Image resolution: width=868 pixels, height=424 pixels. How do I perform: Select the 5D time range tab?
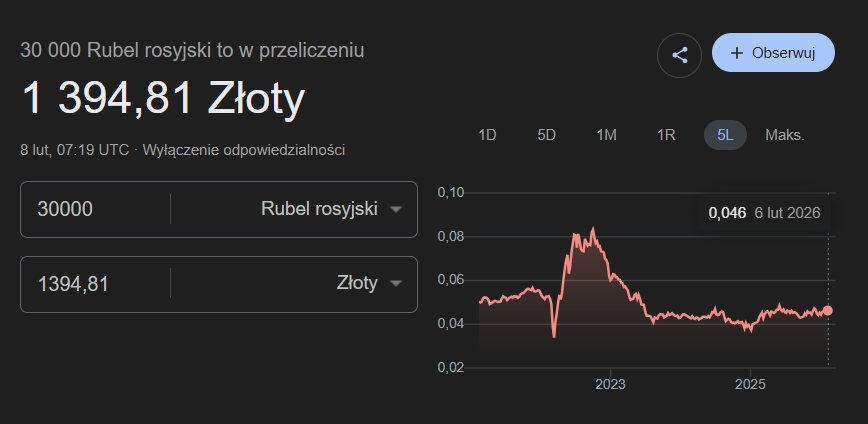[546, 134]
